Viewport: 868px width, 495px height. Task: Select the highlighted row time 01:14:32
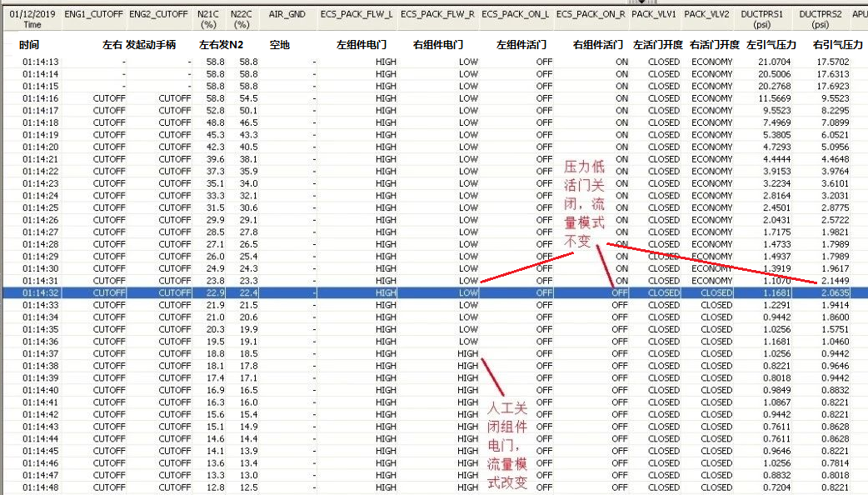41,292
